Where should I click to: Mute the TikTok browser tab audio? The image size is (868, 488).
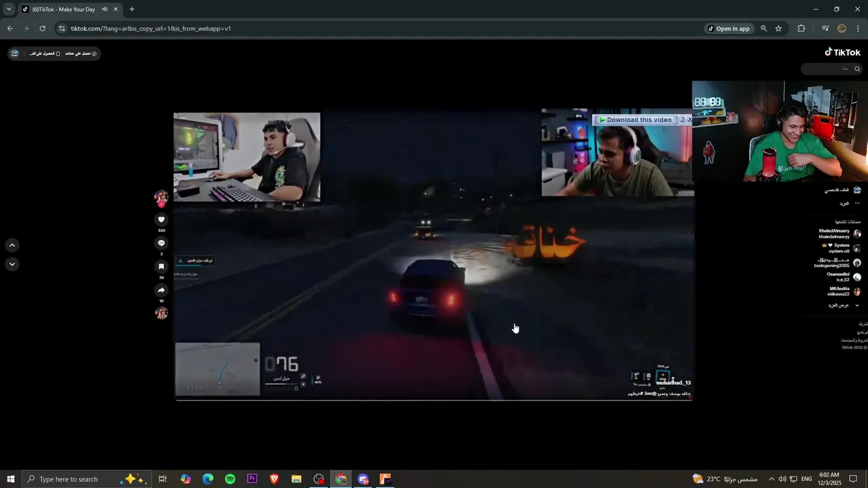[104, 9]
